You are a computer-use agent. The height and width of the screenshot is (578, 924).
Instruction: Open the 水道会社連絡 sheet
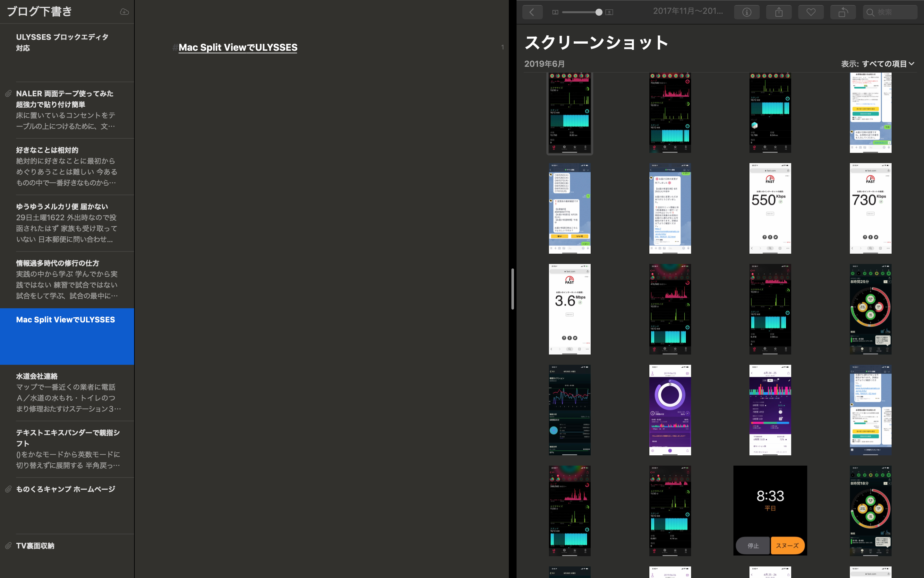(x=67, y=393)
